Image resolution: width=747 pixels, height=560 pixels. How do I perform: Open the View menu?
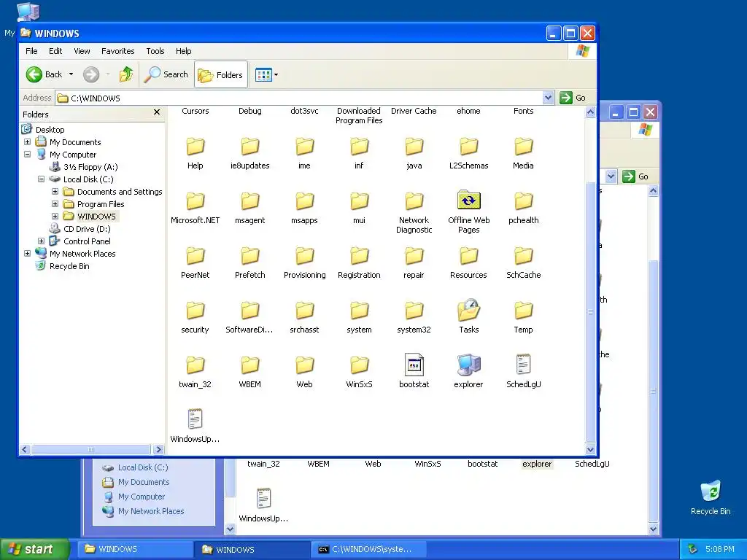point(82,51)
